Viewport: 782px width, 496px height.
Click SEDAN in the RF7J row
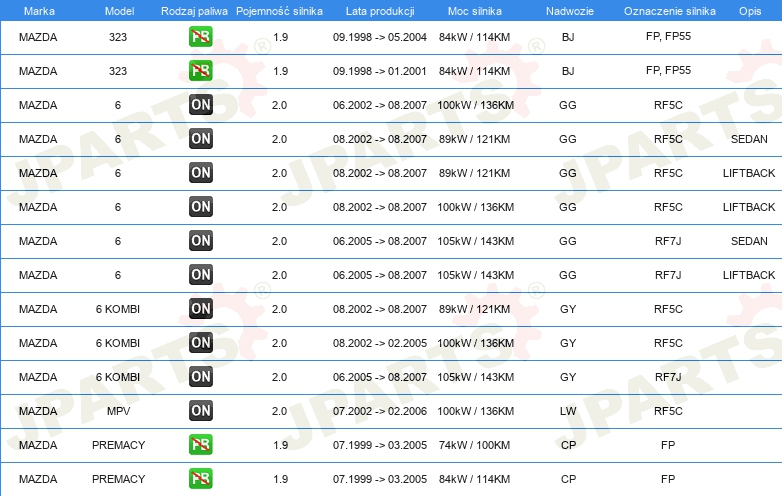point(749,241)
